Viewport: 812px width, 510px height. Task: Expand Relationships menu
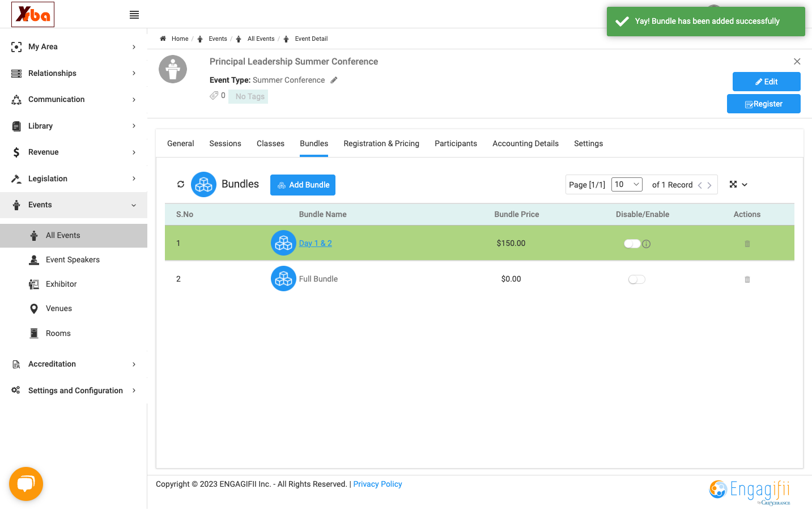[74, 73]
